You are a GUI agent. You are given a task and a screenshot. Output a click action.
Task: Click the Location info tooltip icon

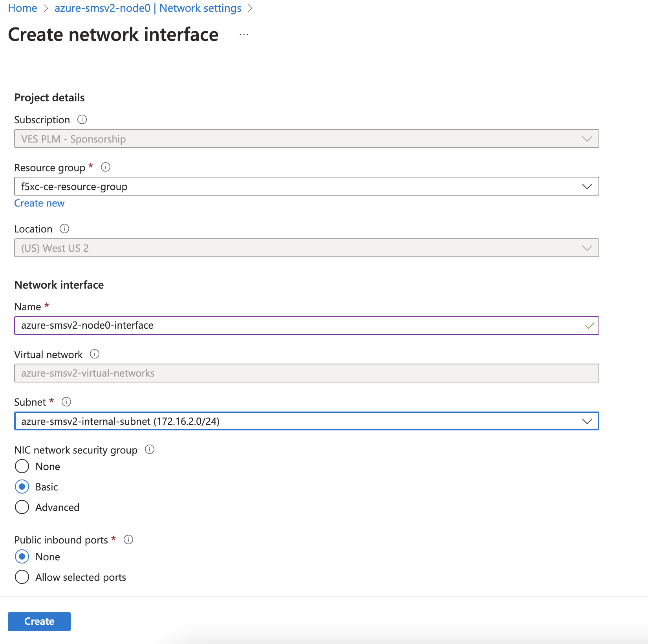tap(65, 229)
